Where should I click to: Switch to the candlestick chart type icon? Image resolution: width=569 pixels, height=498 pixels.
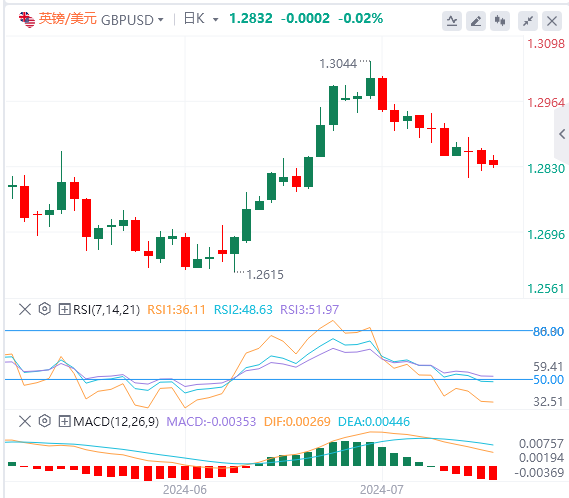pos(500,21)
